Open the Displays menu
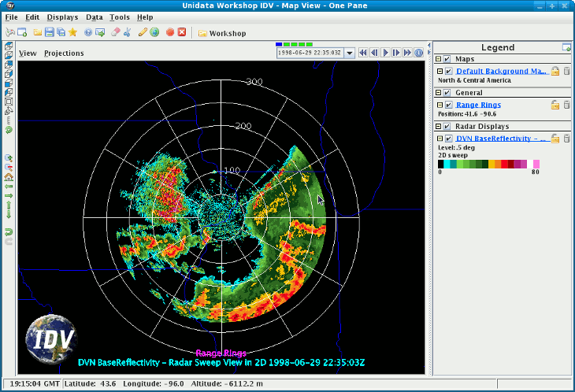 pos(62,17)
